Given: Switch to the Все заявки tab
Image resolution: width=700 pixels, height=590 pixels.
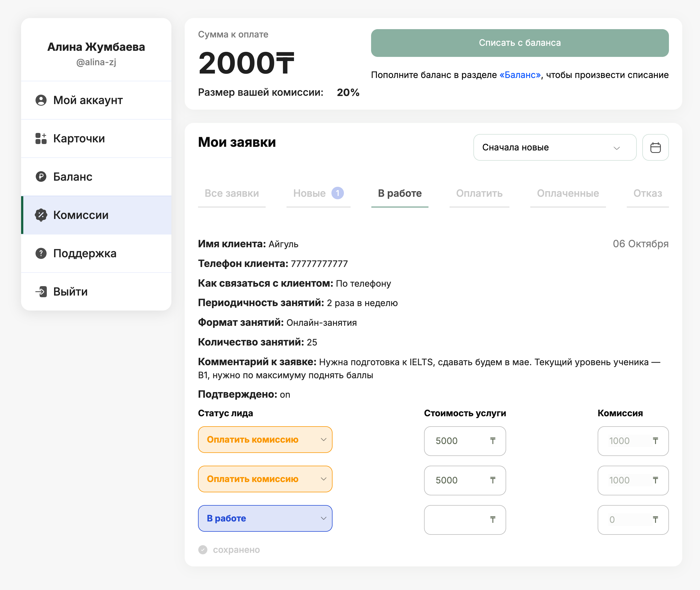Looking at the screenshot, I should point(232,193).
